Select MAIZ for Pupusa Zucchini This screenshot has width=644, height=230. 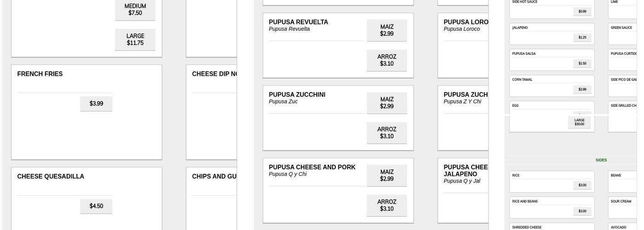pos(386,103)
